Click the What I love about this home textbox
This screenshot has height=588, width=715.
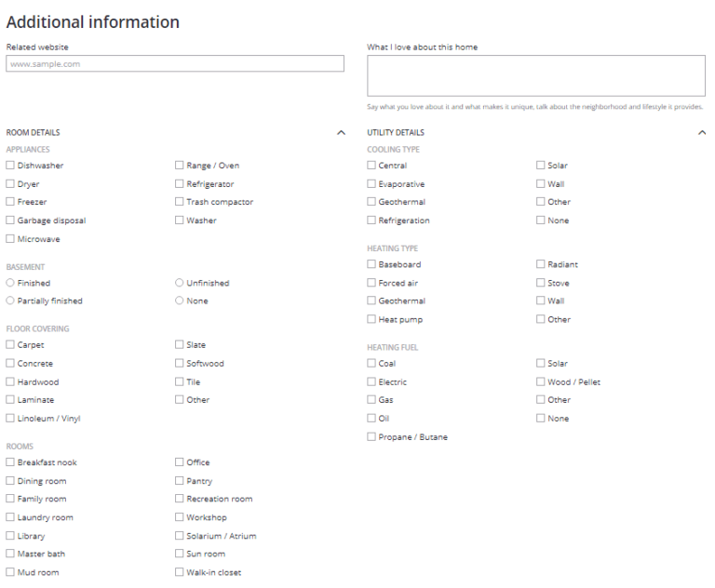pos(536,75)
